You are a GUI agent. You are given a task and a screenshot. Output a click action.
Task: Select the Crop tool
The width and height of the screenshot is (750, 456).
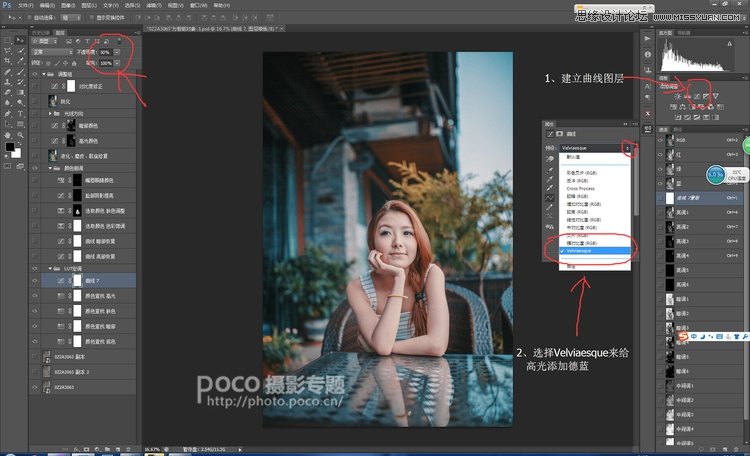coord(8,61)
